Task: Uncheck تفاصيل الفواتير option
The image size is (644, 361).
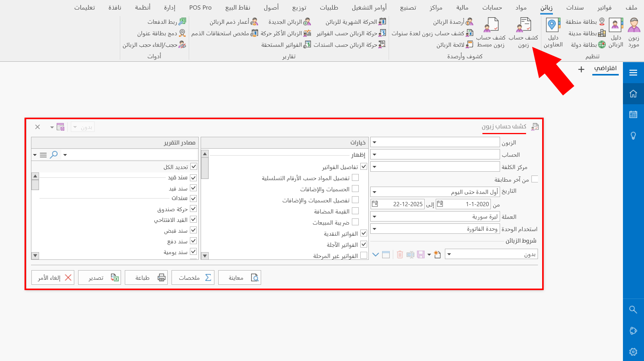Action: click(363, 166)
